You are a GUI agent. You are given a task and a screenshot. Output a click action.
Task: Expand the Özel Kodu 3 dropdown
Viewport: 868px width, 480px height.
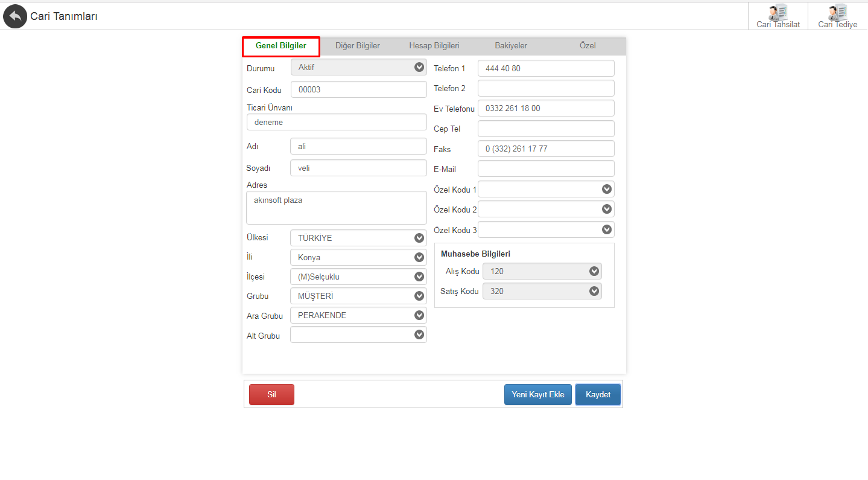pos(546,229)
